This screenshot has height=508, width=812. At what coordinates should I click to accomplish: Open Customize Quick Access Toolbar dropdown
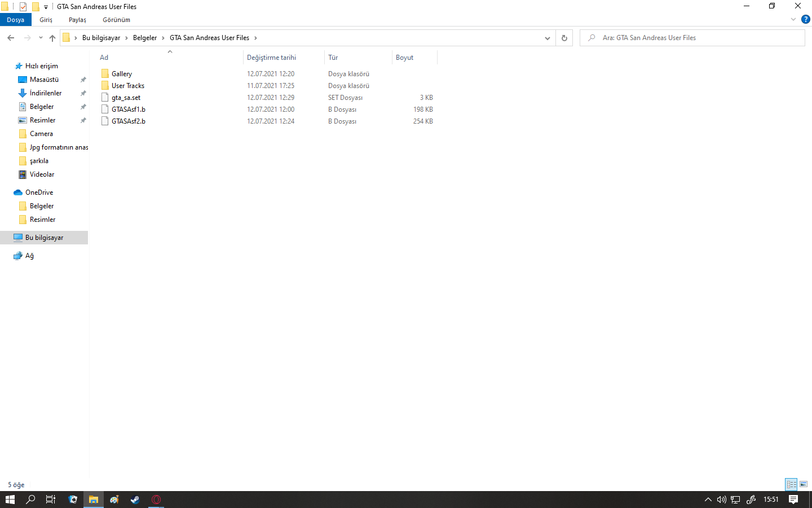46,7
